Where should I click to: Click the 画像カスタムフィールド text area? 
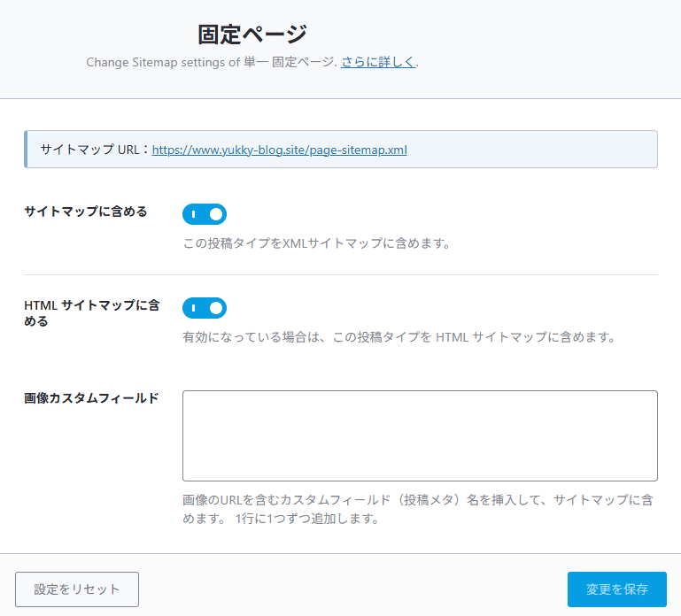pyautogui.click(x=420, y=435)
